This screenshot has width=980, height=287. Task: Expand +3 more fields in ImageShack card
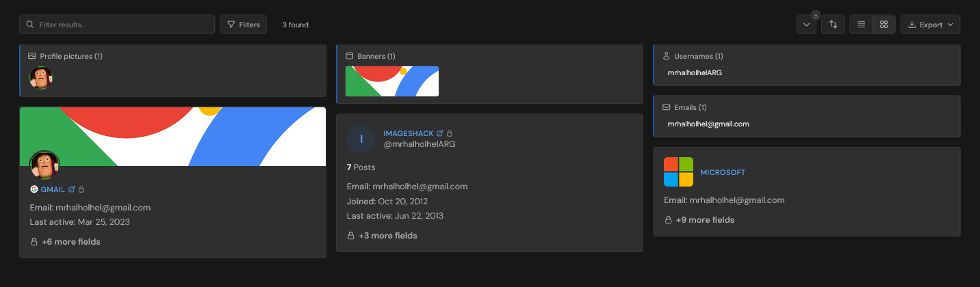(382, 236)
